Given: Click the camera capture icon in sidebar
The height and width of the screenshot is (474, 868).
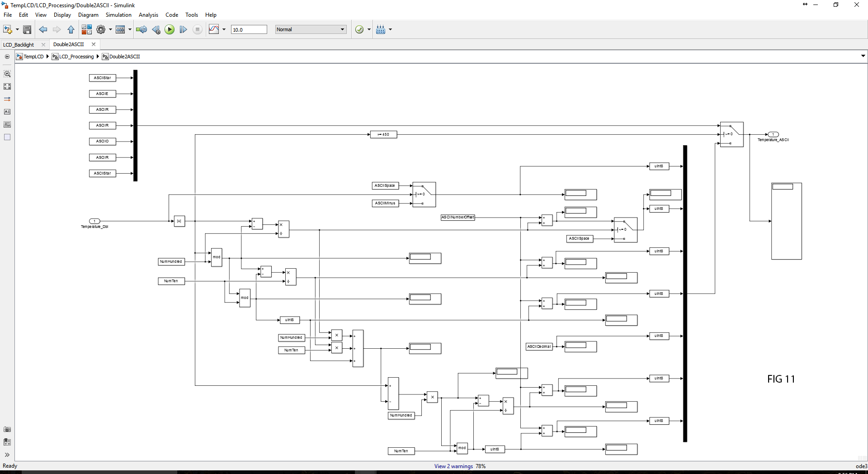Looking at the screenshot, I should 7,429.
